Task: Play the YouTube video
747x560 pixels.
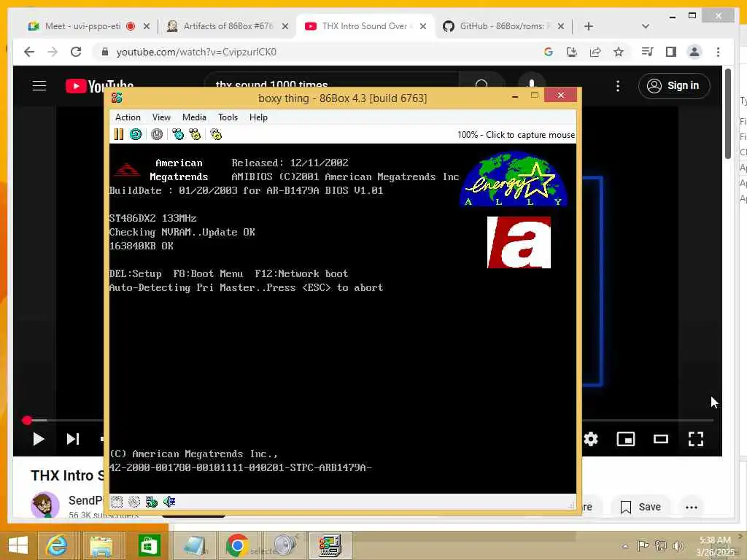Action: click(x=39, y=439)
